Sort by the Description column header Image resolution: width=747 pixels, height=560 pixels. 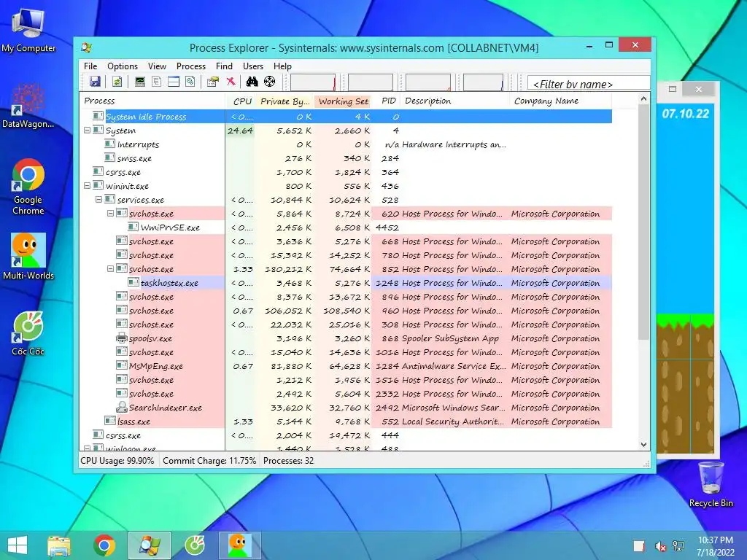click(x=456, y=101)
